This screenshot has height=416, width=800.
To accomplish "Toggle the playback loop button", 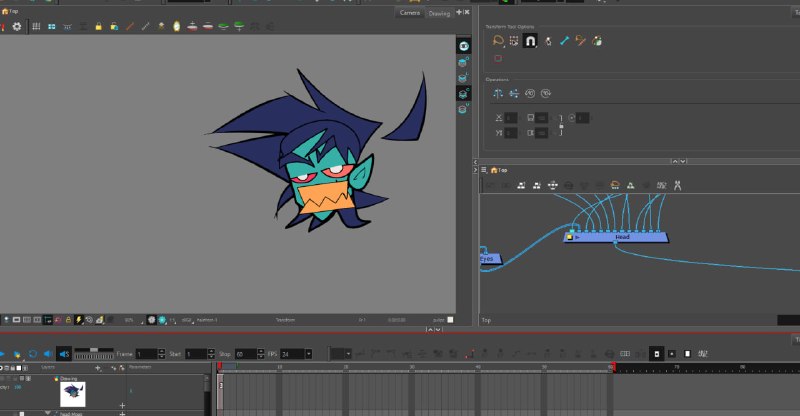I will coord(33,354).
